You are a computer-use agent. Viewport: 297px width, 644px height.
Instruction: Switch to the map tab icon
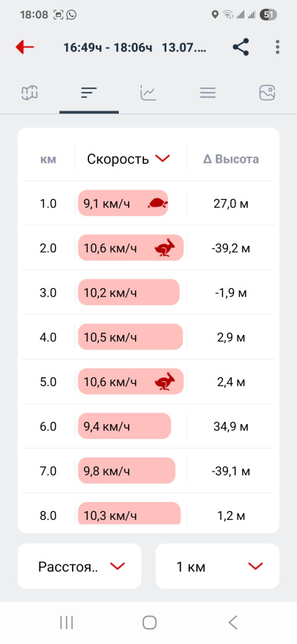point(30,93)
